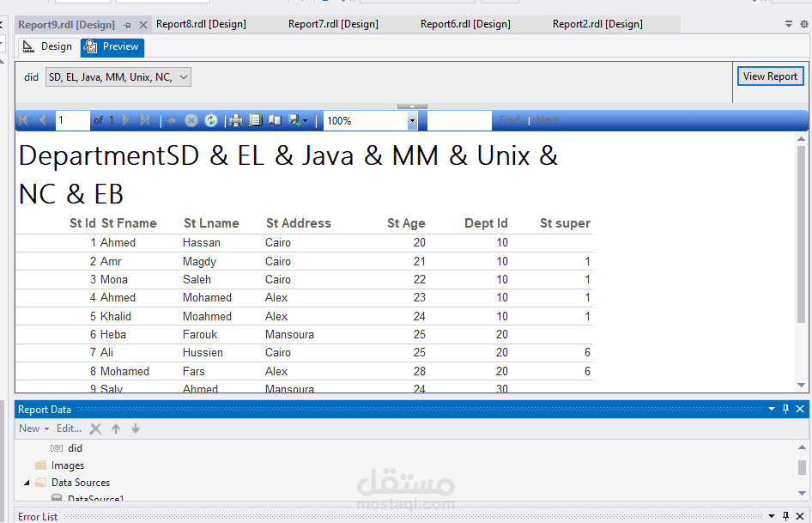
Task: Close the Report9.rdl tab
Action: [143, 25]
